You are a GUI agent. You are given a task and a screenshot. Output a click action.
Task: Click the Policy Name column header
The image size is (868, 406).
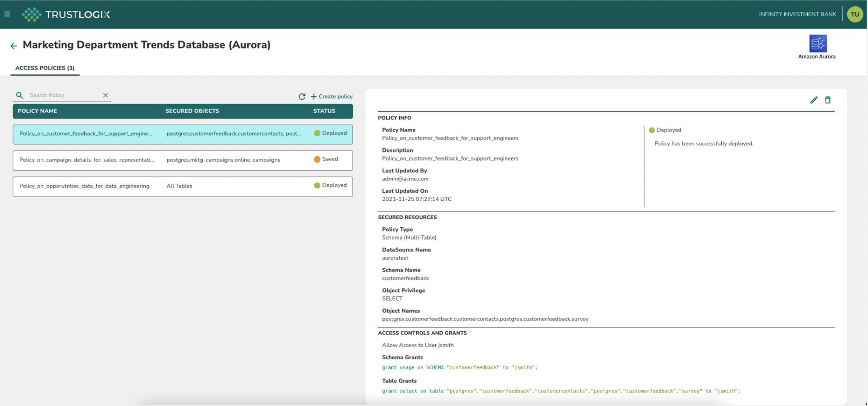pyautogui.click(x=37, y=111)
